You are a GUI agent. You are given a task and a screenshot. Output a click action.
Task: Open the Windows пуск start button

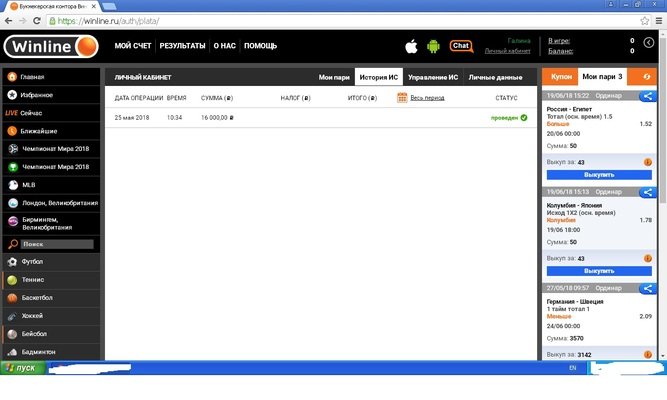point(20,368)
